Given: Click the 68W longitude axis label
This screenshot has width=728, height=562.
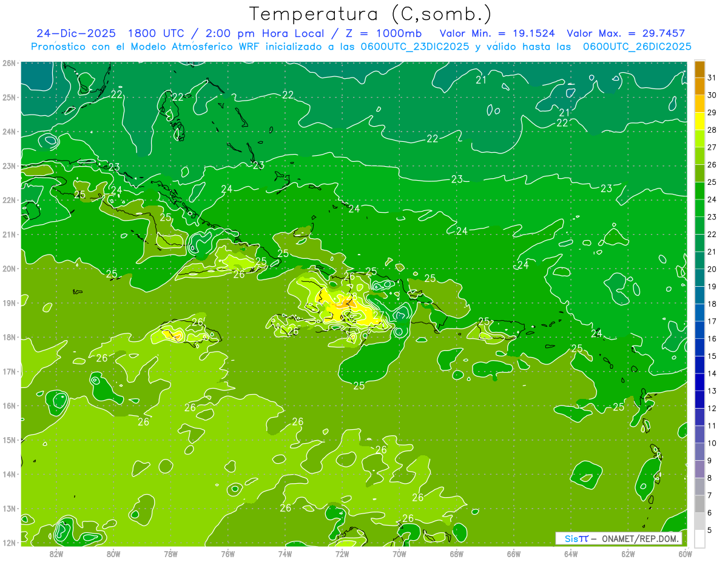Looking at the screenshot, I should (x=457, y=554).
